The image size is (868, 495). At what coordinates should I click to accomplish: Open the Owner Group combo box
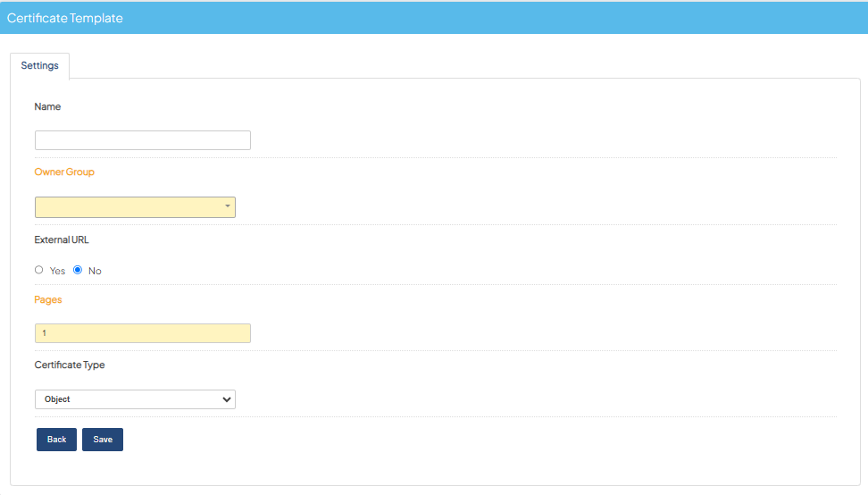click(135, 207)
